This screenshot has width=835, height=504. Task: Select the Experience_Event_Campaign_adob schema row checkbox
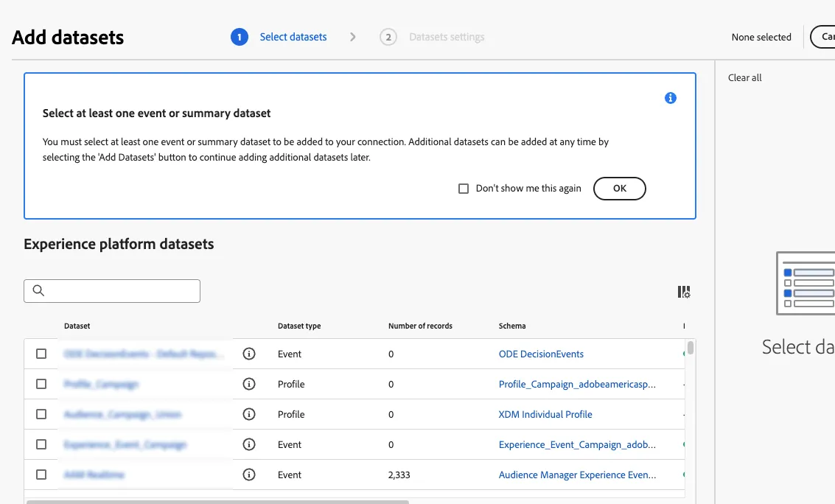tap(41, 444)
